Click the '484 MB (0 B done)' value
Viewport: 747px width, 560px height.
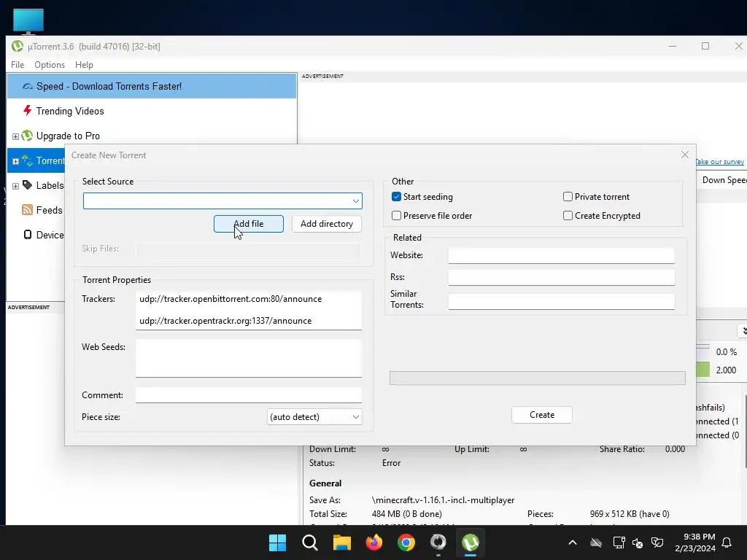pos(407,514)
